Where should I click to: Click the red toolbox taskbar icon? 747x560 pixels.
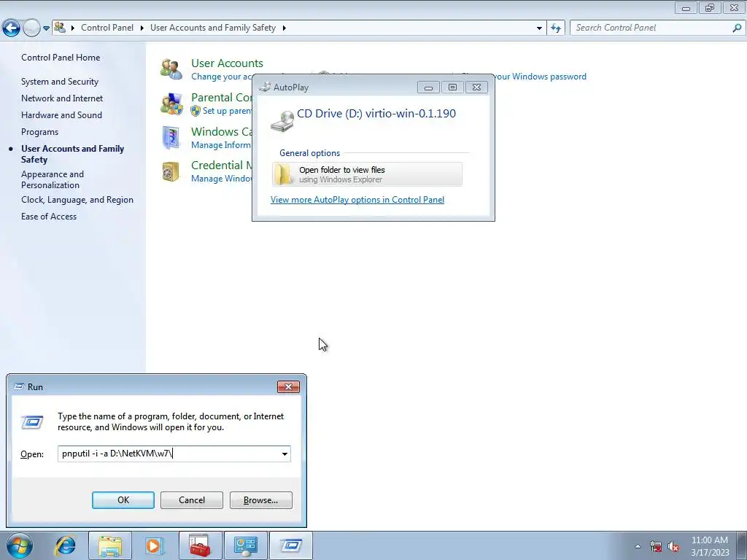coord(200,545)
